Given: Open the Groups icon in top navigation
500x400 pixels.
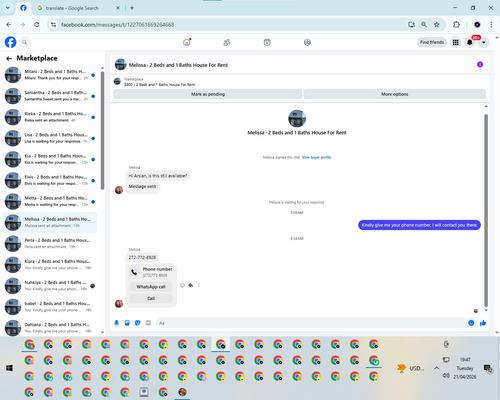Looking at the screenshot, I should pos(307,42).
